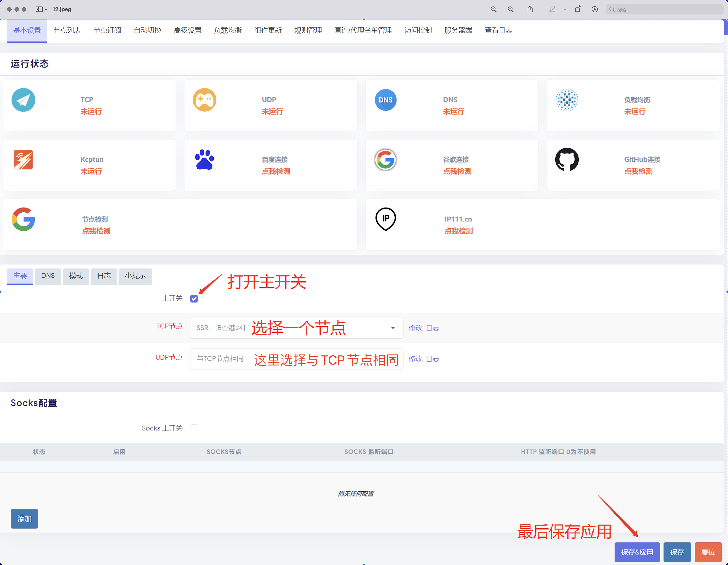Click the Baidu paw icon
Image resolution: width=728 pixels, height=565 pixels.
(204, 160)
